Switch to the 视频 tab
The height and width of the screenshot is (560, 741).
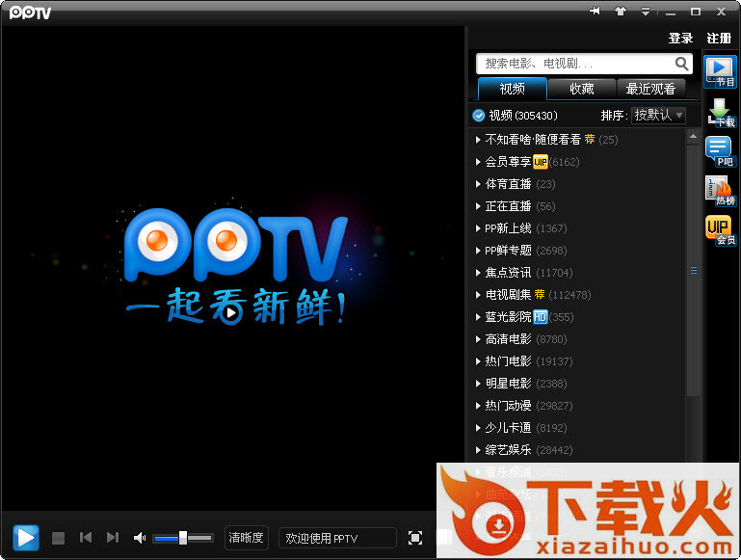pos(513,89)
